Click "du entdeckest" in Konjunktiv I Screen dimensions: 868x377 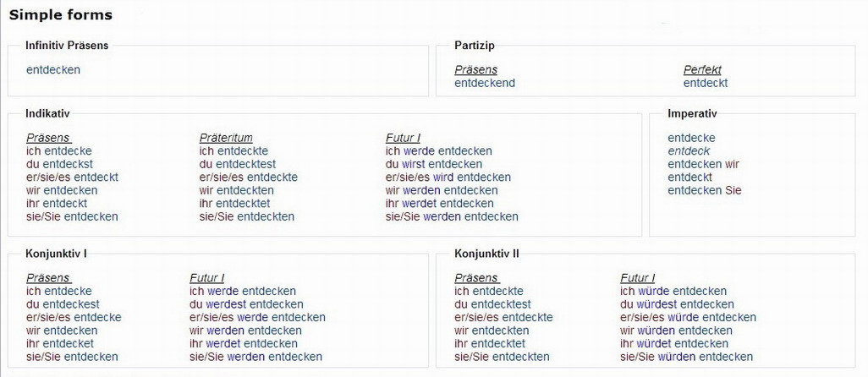coord(63,304)
